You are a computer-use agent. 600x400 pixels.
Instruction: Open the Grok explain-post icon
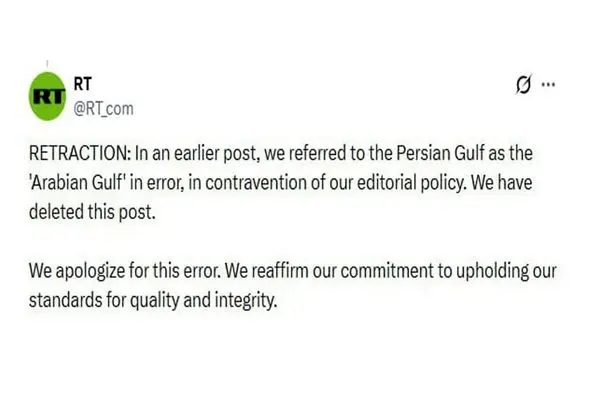(x=520, y=87)
